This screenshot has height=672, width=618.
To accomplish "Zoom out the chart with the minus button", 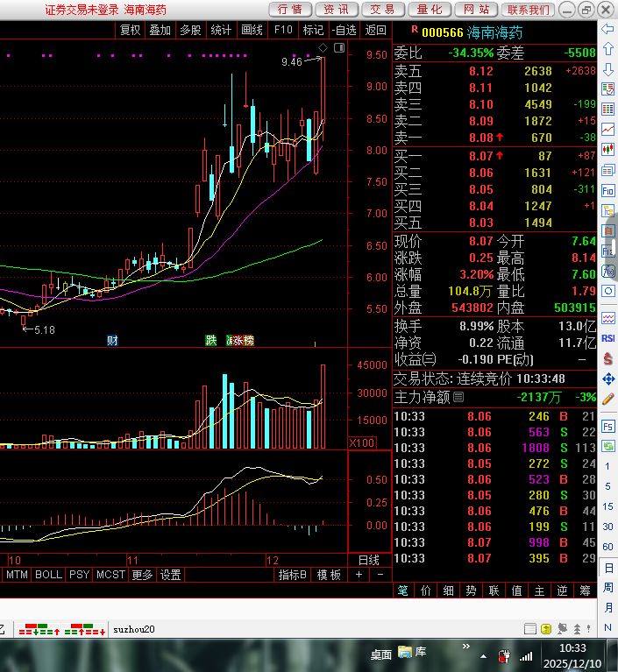I will point(380,575).
